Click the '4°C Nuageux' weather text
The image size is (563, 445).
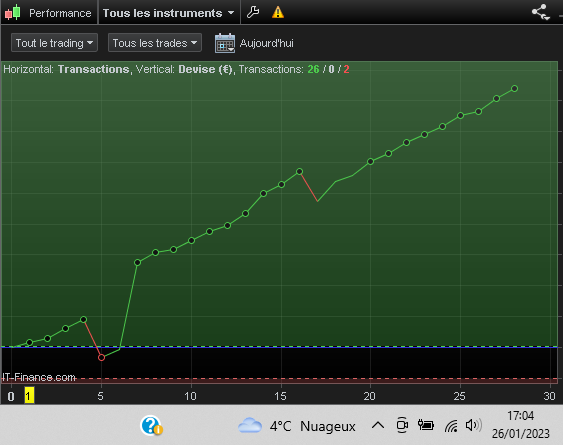pyautogui.click(x=312, y=426)
